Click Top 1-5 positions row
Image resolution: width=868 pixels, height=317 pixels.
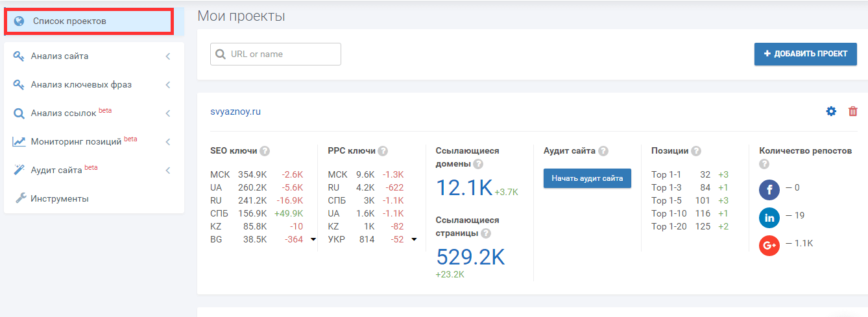(690, 200)
